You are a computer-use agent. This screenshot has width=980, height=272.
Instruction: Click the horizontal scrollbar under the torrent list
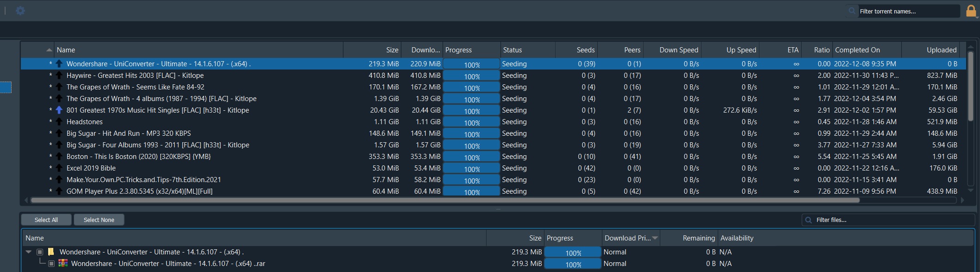445,201
